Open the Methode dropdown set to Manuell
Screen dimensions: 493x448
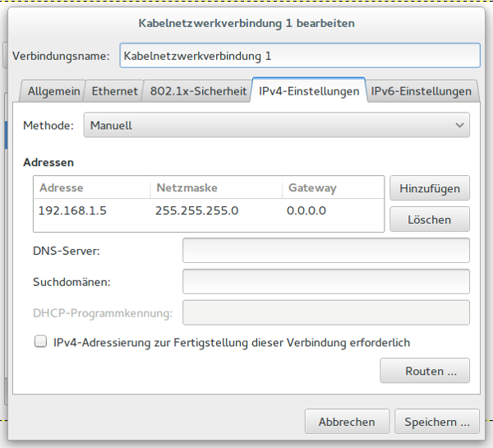pyautogui.click(x=276, y=126)
